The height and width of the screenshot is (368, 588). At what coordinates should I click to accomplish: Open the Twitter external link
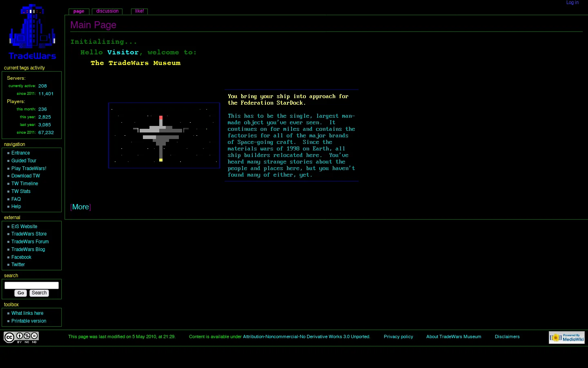(x=18, y=265)
